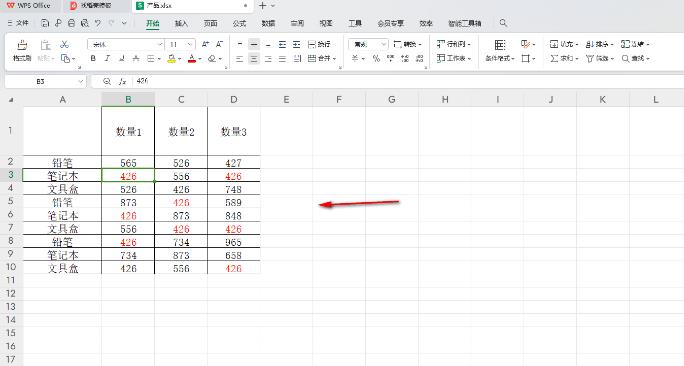Select column header H
Image resolution: width=684 pixels, height=366 pixels.
click(x=445, y=100)
